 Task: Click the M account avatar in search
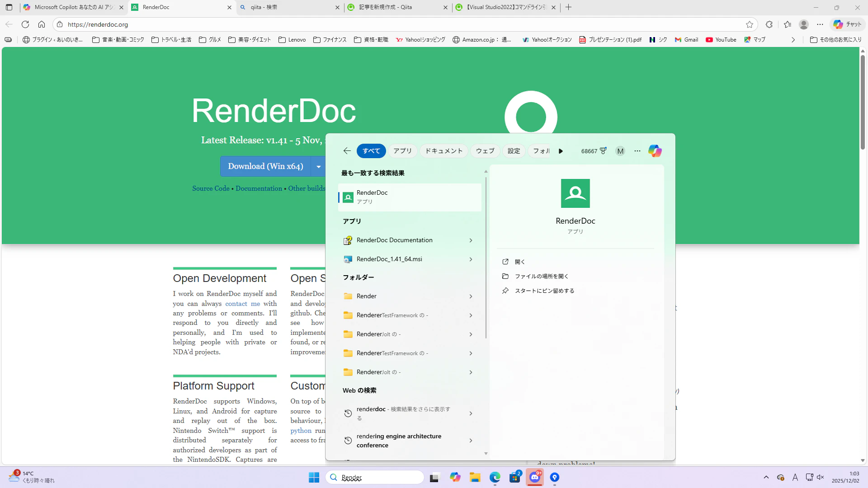620,151
